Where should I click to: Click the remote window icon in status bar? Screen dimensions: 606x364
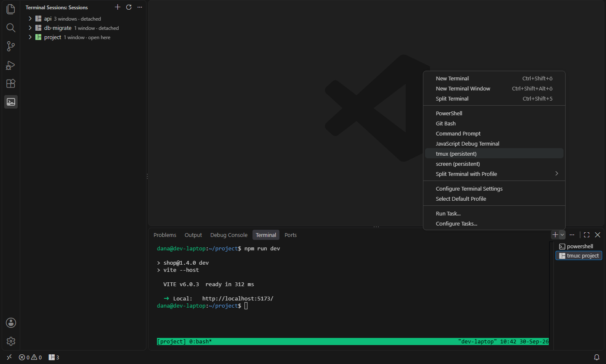coord(9,357)
